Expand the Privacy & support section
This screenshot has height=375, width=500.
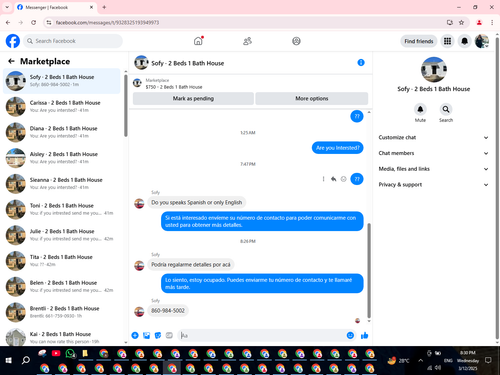[433, 184]
